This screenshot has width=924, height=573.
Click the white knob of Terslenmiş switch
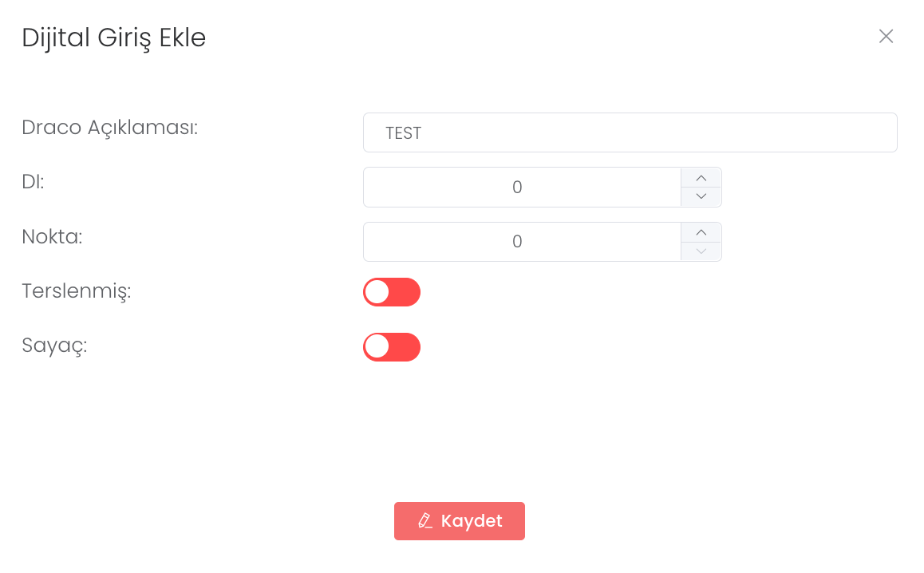(377, 292)
